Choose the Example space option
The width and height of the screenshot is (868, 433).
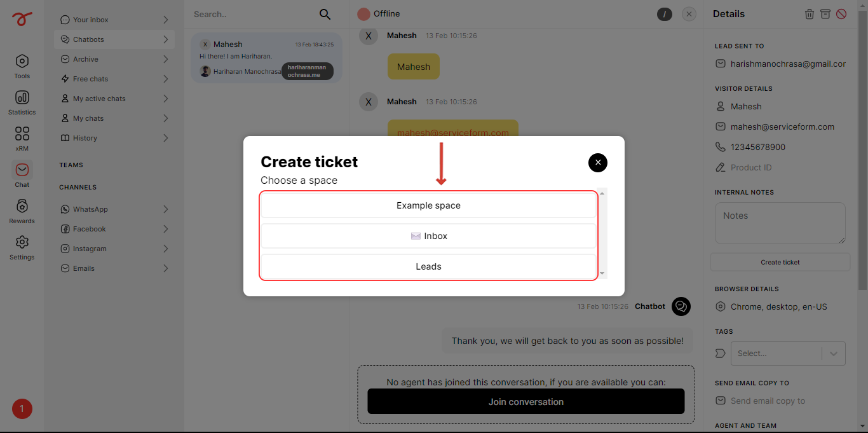tap(428, 205)
